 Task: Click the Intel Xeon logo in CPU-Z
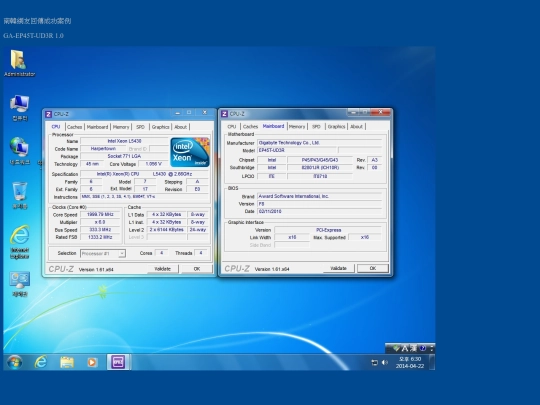coord(190,152)
